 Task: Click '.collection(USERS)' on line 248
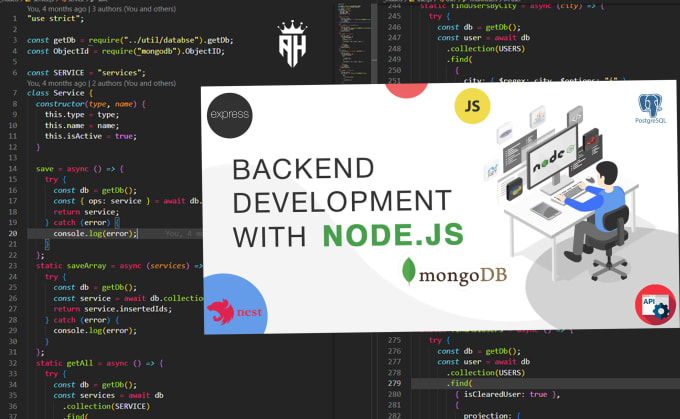pyautogui.click(x=486, y=49)
